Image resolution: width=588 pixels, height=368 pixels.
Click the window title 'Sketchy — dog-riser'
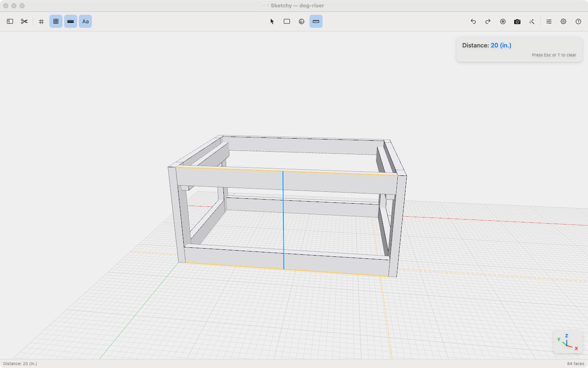pyautogui.click(x=297, y=6)
